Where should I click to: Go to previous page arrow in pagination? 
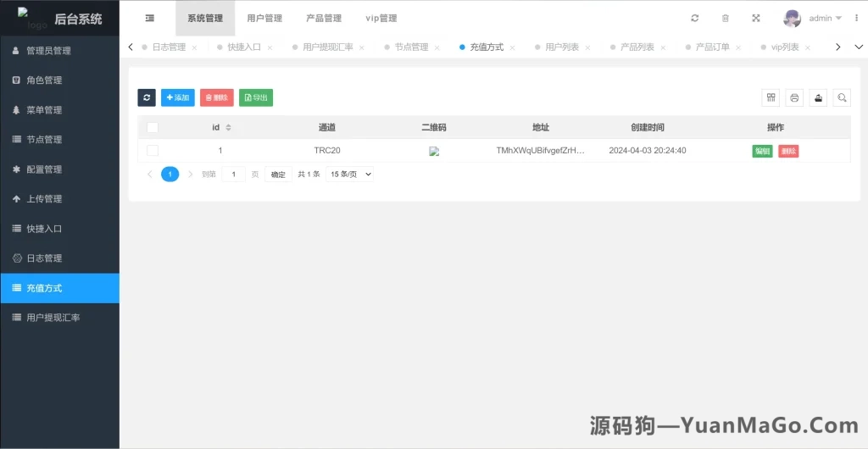[149, 175]
